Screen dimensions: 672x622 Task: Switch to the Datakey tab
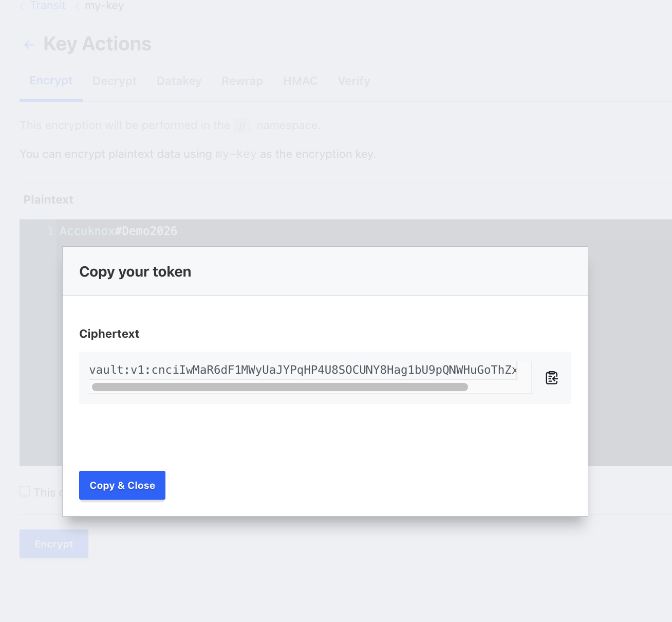pos(179,81)
